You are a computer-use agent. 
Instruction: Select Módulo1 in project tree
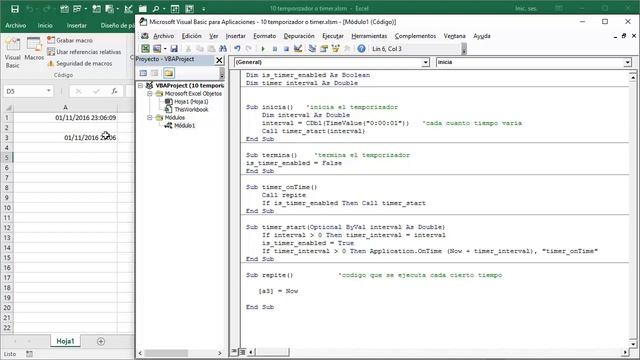point(184,126)
